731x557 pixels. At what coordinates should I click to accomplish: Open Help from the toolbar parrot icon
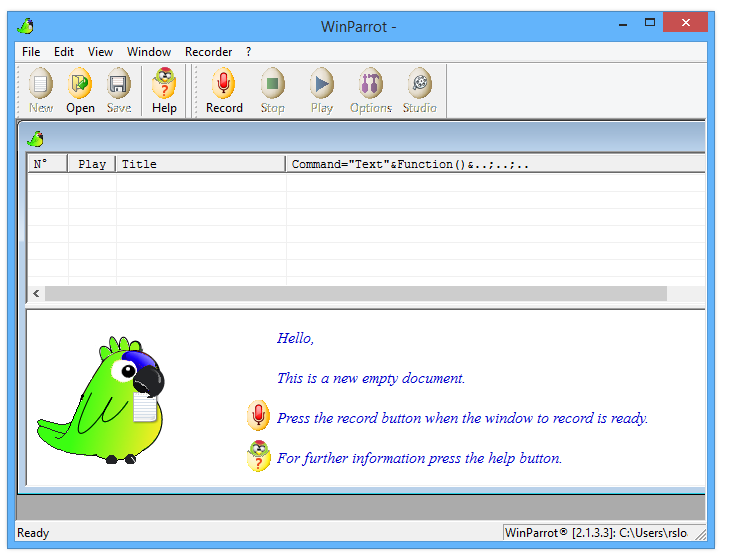(x=164, y=84)
